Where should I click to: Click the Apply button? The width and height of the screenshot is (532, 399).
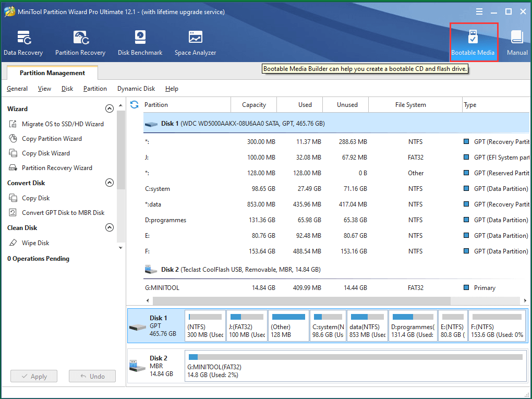(x=34, y=376)
